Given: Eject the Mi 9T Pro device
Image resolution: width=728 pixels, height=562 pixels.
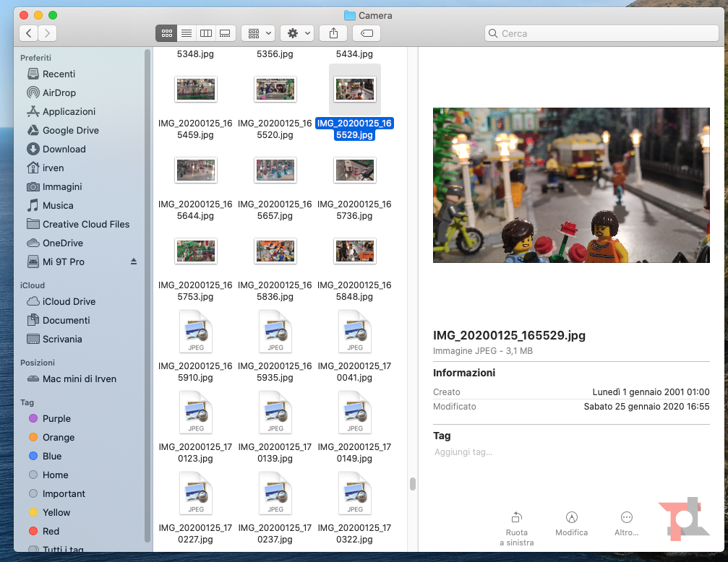Looking at the screenshot, I should [134, 261].
